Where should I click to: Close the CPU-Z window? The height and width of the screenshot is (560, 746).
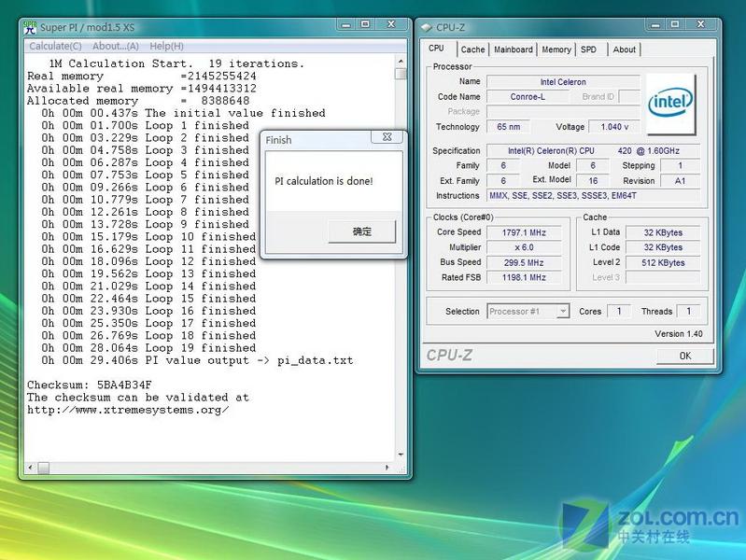pos(701,25)
